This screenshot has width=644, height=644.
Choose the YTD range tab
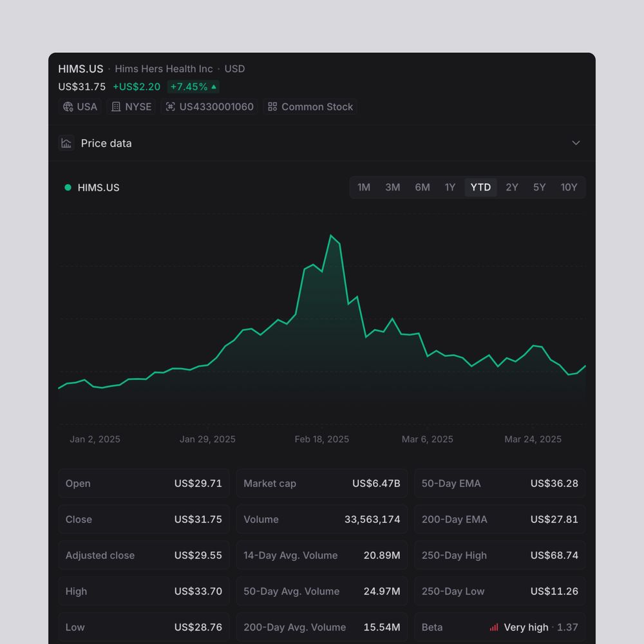(480, 187)
